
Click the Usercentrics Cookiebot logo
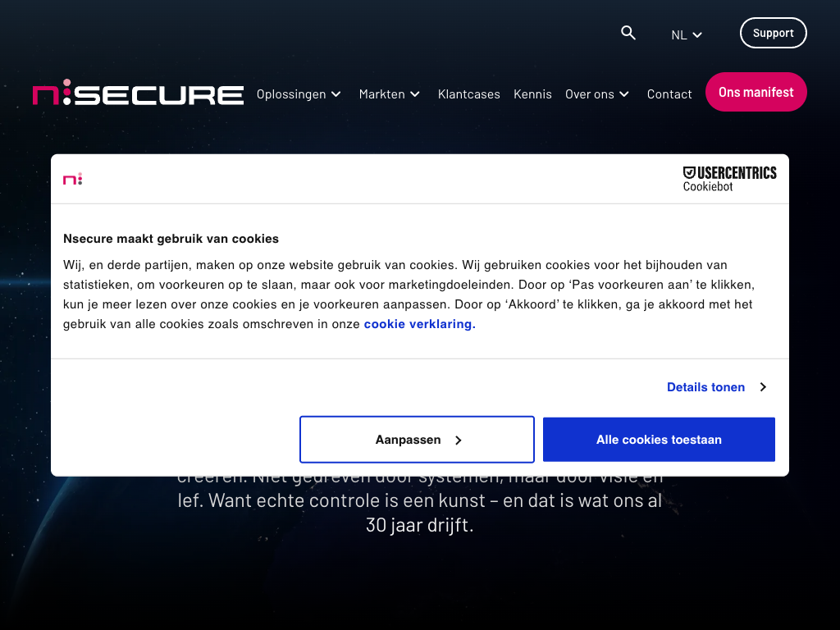(x=729, y=179)
